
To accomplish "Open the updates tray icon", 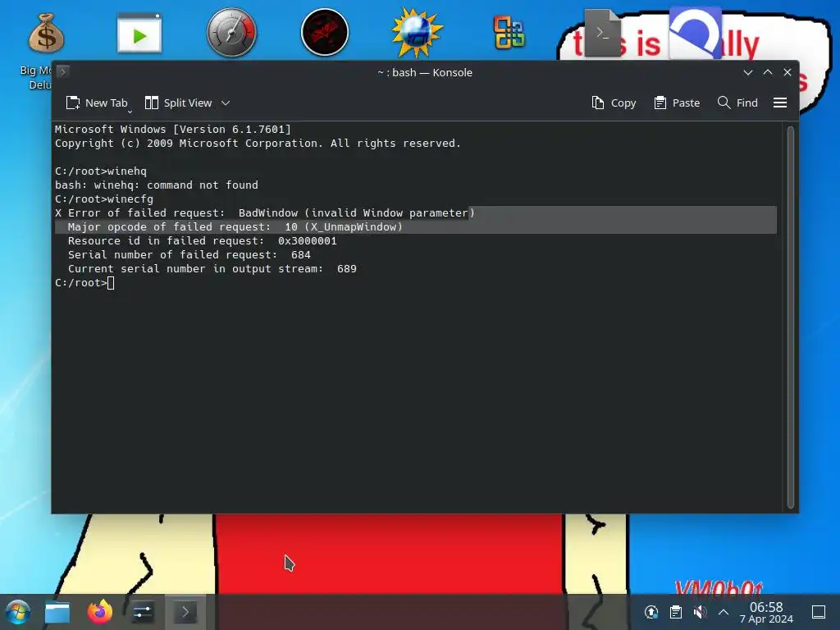I will click(651, 612).
